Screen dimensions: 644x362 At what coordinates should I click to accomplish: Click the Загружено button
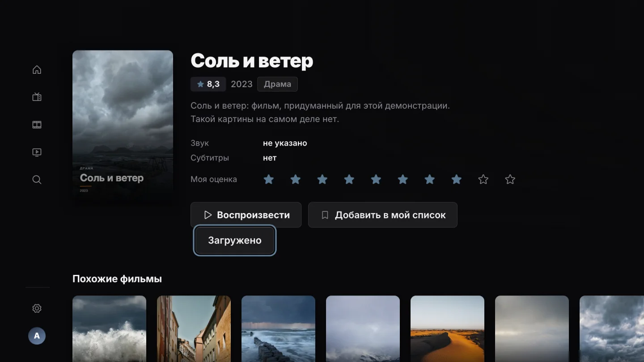click(x=235, y=240)
